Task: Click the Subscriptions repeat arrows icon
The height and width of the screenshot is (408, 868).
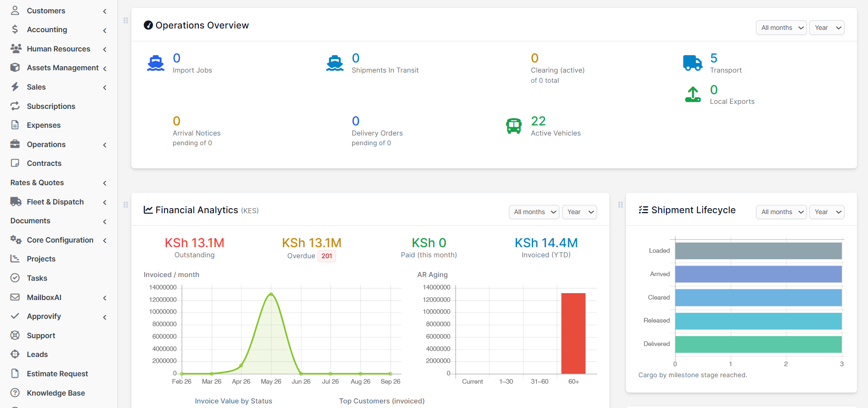Action: (x=15, y=106)
